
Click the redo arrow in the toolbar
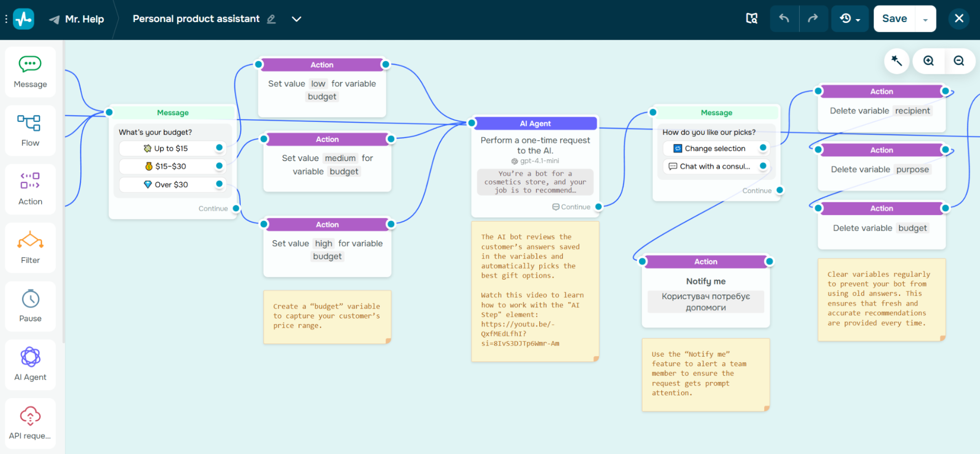point(813,18)
